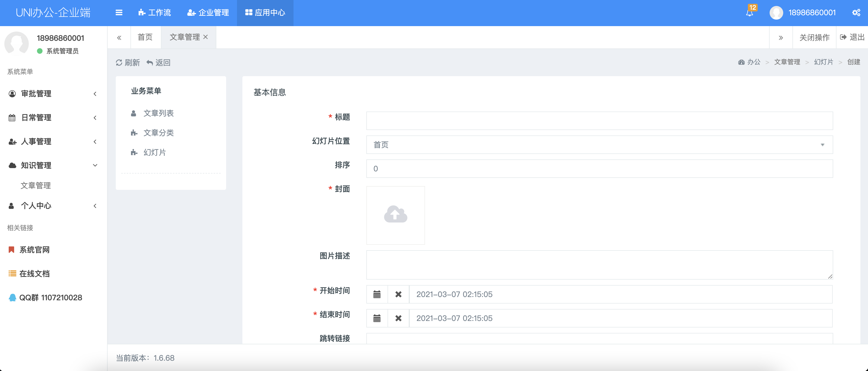868x371 pixels.
Task: Open calendar picker for end time
Action: click(x=377, y=318)
